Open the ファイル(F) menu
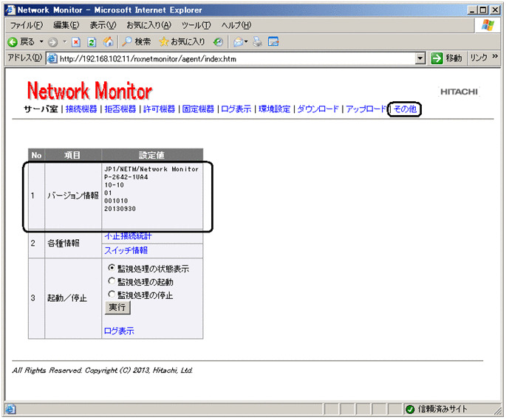Image resolution: width=506 pixels, height=420 pixels. tap(26, 25)
